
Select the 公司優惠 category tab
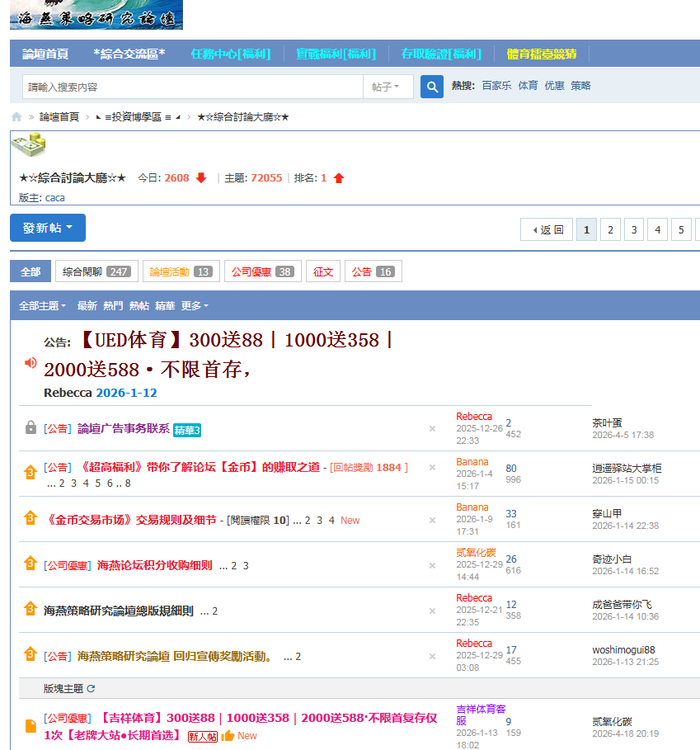[261, 271]
